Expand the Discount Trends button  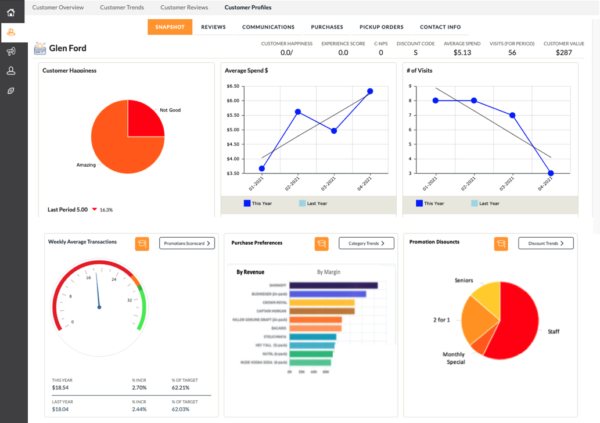pos(547,243)
